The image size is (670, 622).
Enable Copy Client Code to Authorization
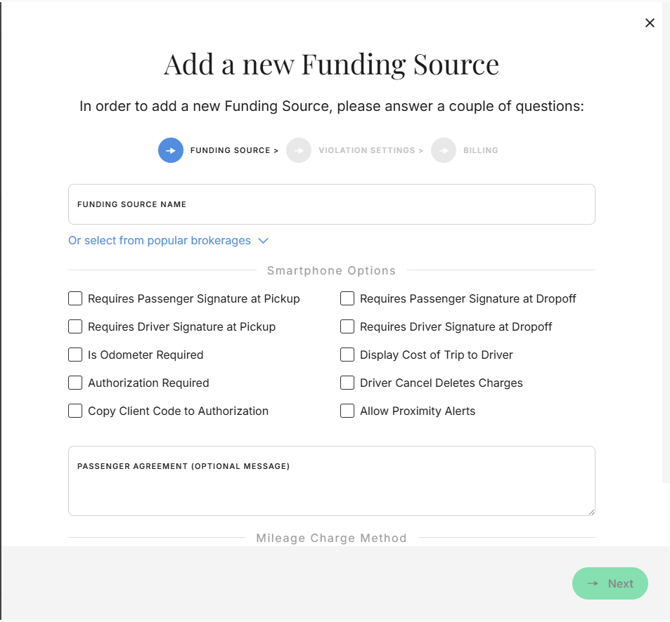(x=75, y=410)
